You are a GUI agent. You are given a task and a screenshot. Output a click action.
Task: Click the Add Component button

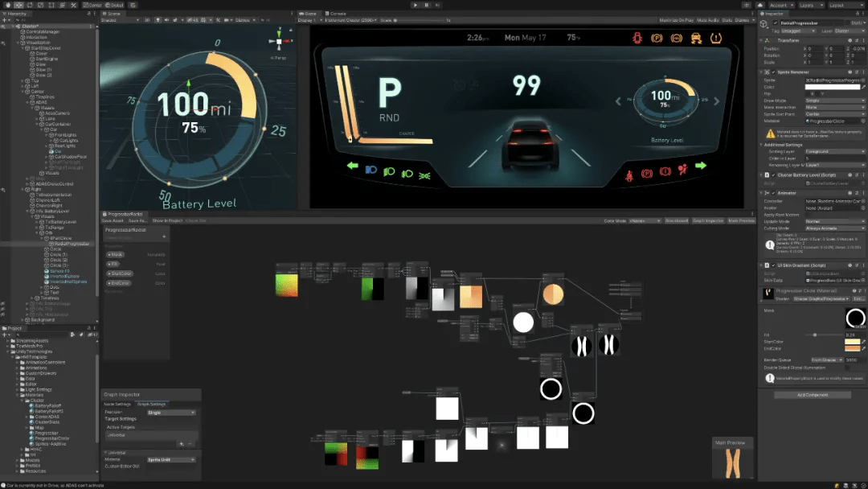[x=812, y=395]
